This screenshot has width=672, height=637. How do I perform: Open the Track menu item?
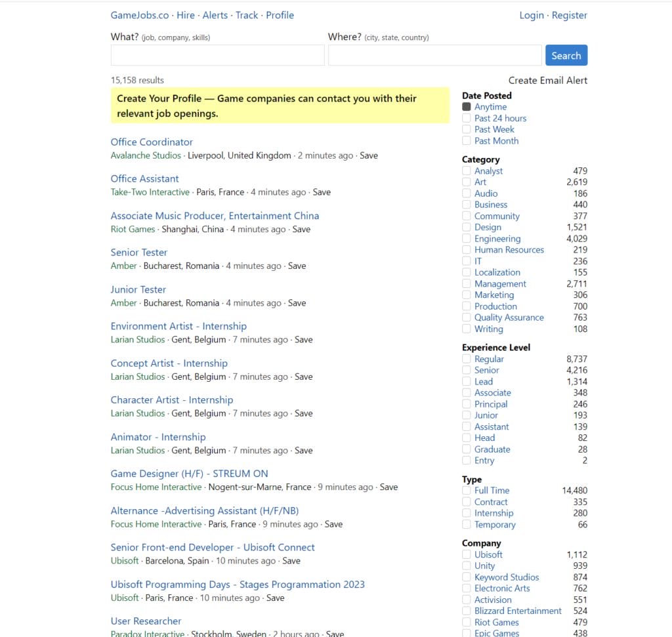[x=247, y=15]
